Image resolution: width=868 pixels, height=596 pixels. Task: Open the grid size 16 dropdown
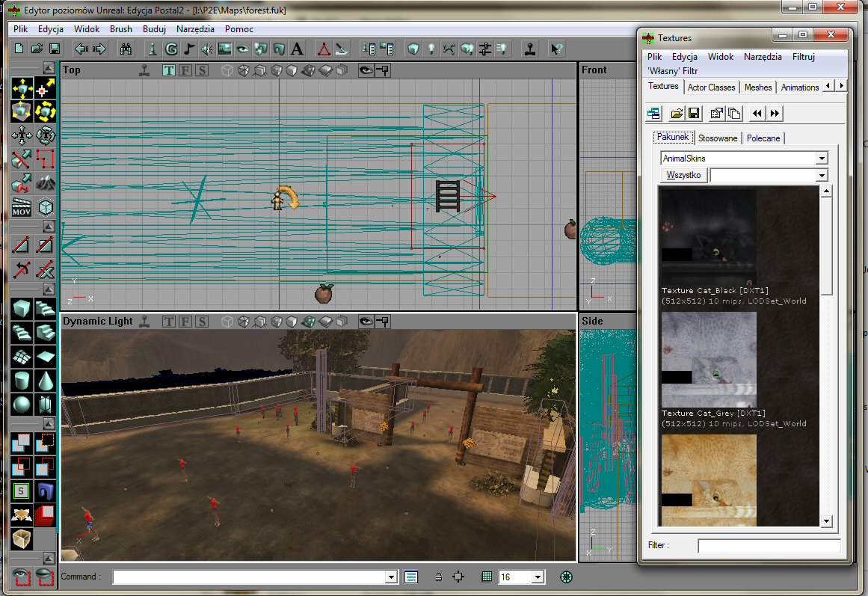click(537, 577)
